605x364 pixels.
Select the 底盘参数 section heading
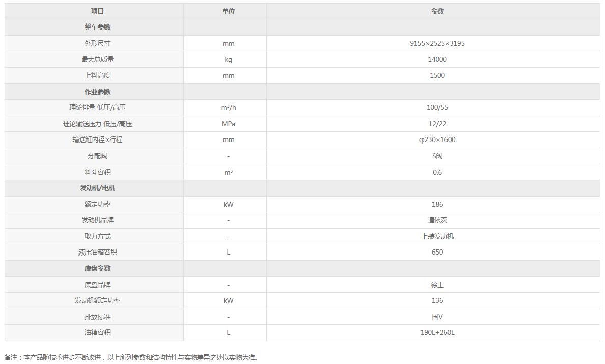[x=98, y=268]
